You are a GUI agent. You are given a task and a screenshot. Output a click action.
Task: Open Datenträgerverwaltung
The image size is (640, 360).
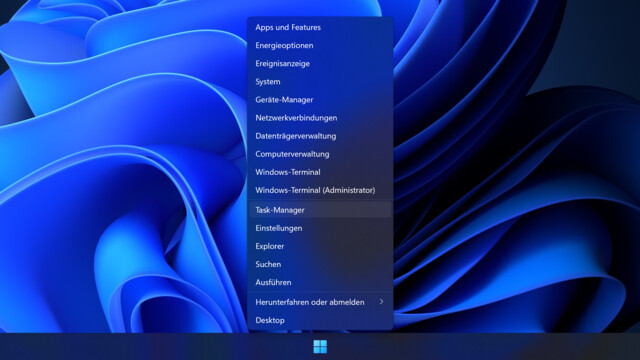pos(320,136)
